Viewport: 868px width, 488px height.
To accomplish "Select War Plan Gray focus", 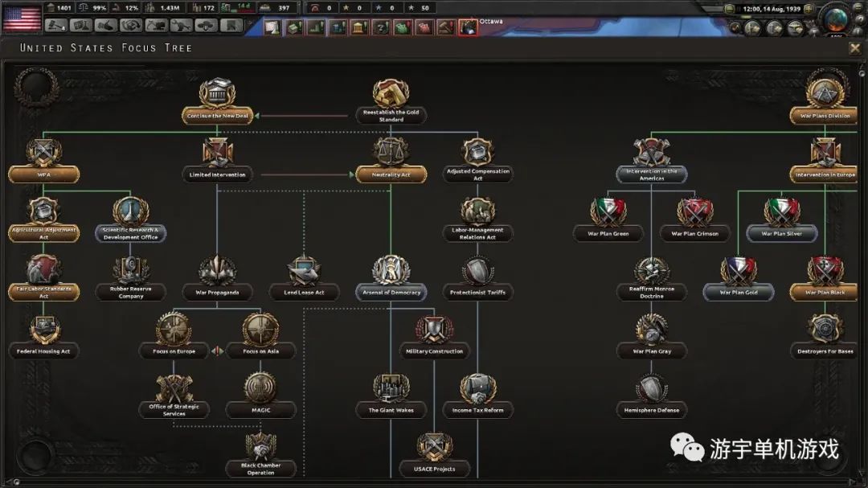I will [x=652, y=337].
